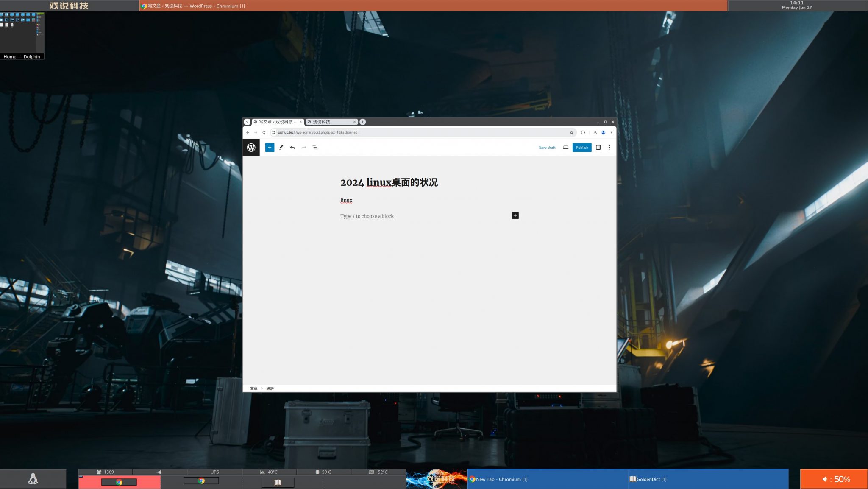The width and height of the screenshot is (868, 489).
Task: Switch to the second workspace with Chromium icon
Action: [x=201, y=482]
